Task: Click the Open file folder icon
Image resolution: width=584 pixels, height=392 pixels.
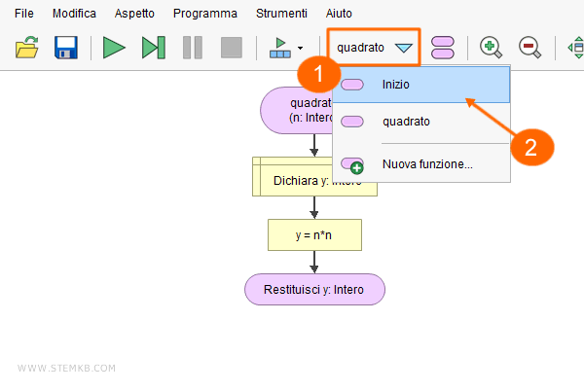Action: click(26, 47)
